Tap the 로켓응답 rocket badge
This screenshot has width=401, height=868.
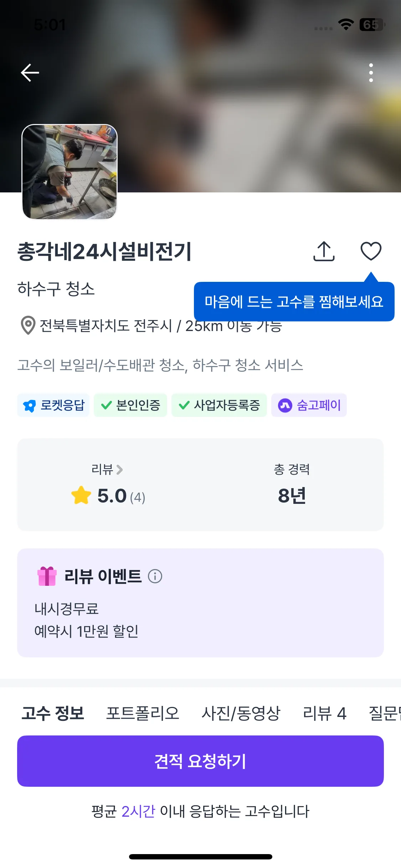click(x=53, y=405)
